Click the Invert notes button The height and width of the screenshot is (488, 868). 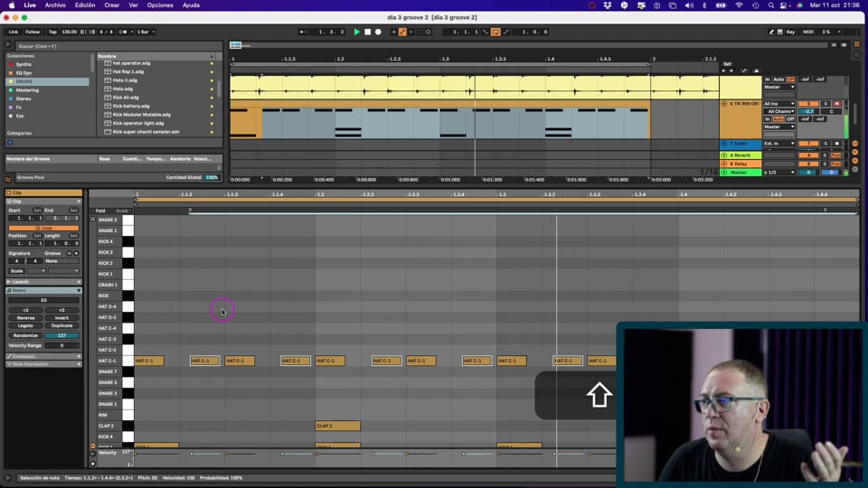[x=61, y=318]
